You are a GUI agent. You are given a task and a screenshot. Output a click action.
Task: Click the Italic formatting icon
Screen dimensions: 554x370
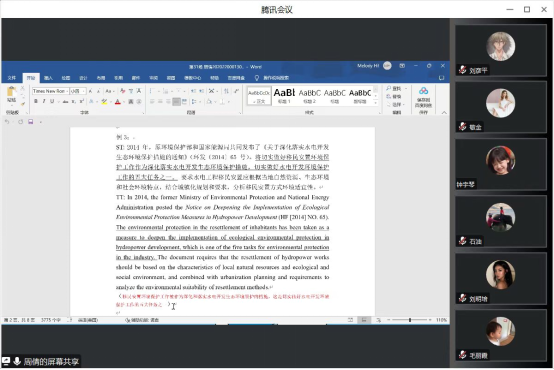pyautogui.click(x=44, y=101)
